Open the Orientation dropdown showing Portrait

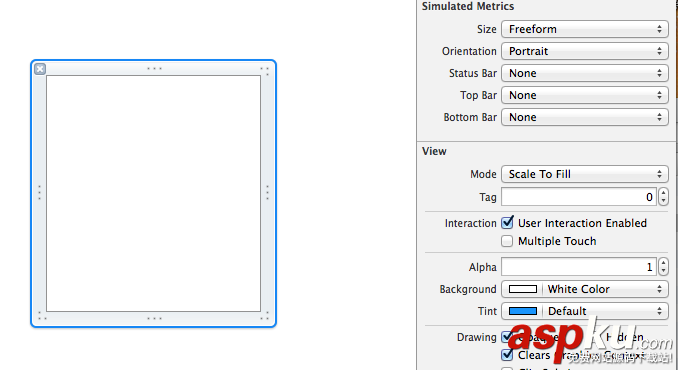click(x=585, y=51)
